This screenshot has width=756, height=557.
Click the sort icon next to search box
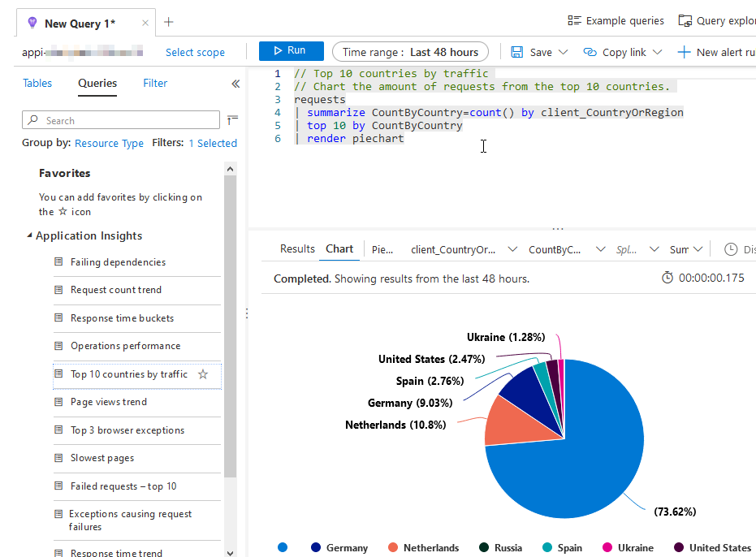coord(233,120)
